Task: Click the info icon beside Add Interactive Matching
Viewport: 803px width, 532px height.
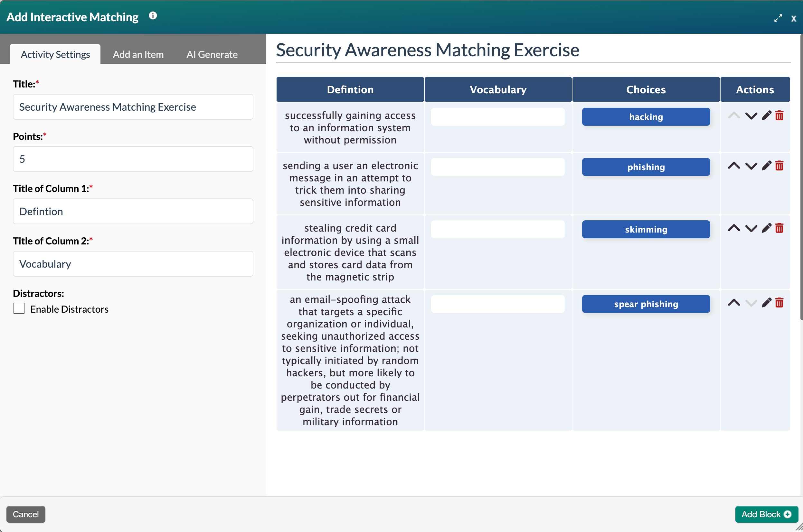Action: (x=153, y=15)
